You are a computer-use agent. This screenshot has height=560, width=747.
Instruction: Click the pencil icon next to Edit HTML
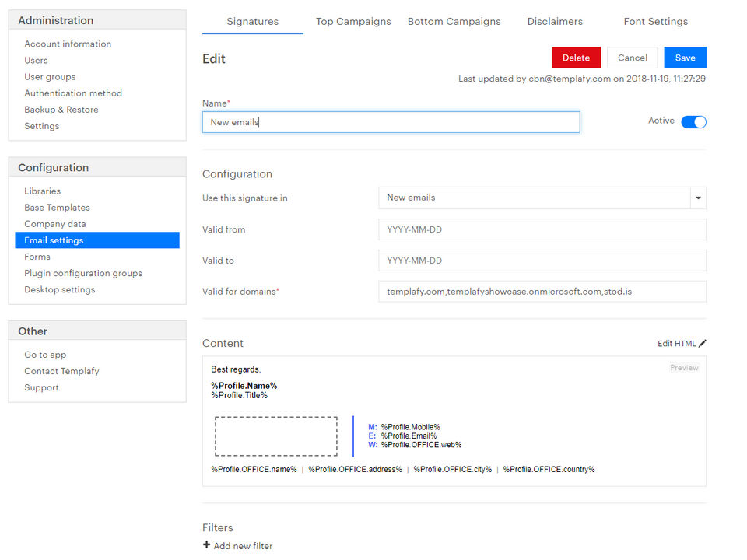click(702, 343)
